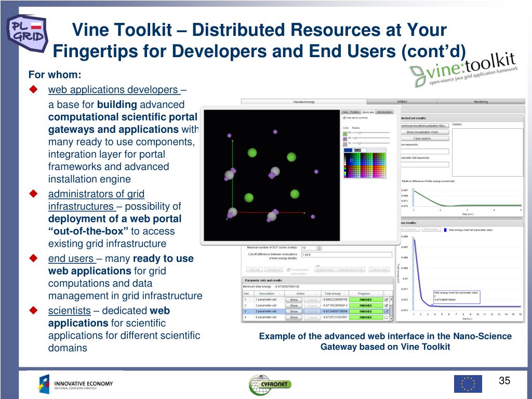Click the parameter table scrollbar up arrow
The height and width of the screenshot is (399, 532).
[x=391, y=299]
